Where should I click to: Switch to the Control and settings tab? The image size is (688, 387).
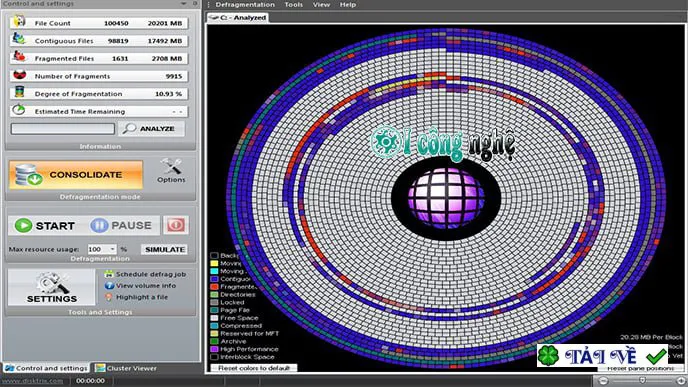pyautogui.click(x=46, y=368)
